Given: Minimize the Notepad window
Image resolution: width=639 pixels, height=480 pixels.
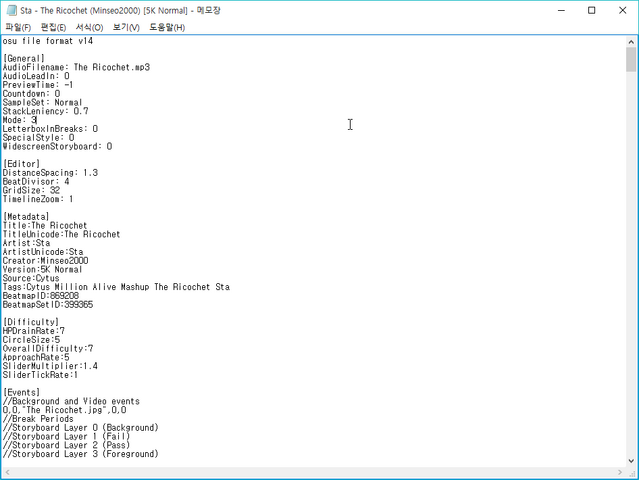Looking at the screenshot, I should (561, 10).
